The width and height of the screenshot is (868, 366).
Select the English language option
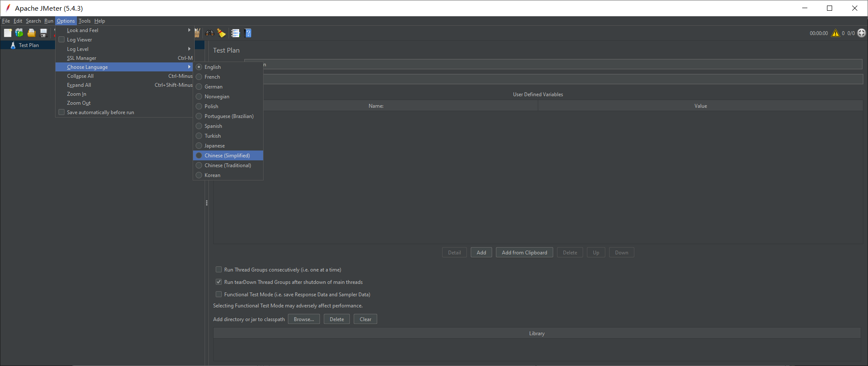228,67
